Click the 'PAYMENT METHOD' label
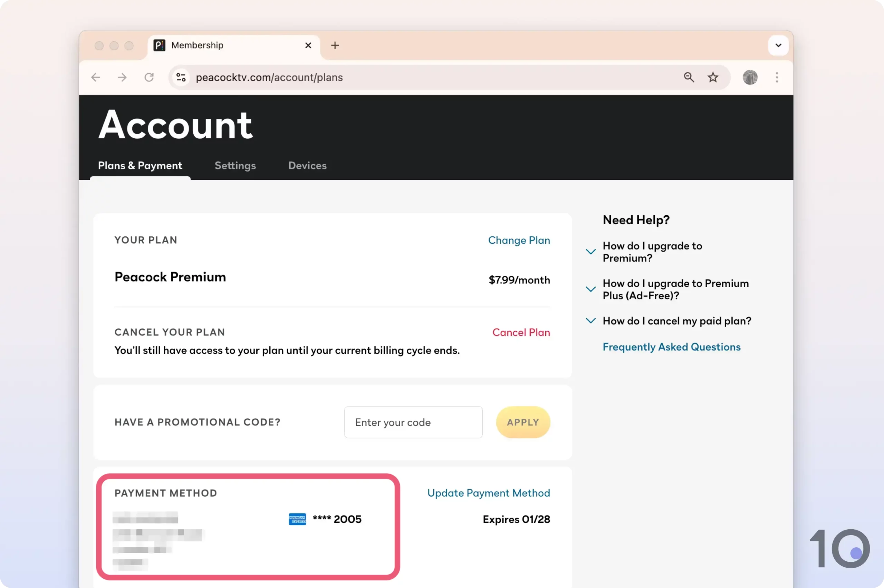Viewport: 884px width, 588px height. pyautogui.click(x=166, y=493)
